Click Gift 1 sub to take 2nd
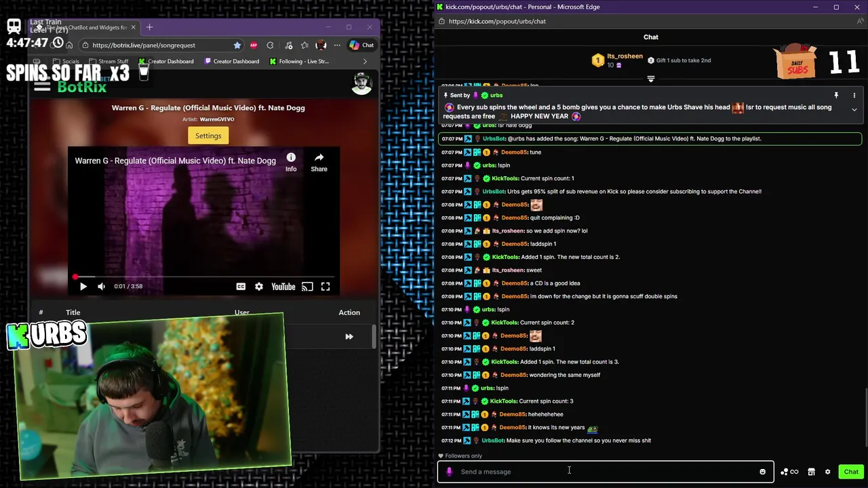This screenshot has width=868, height=488. pyautogui.click(x=679, y=60)
